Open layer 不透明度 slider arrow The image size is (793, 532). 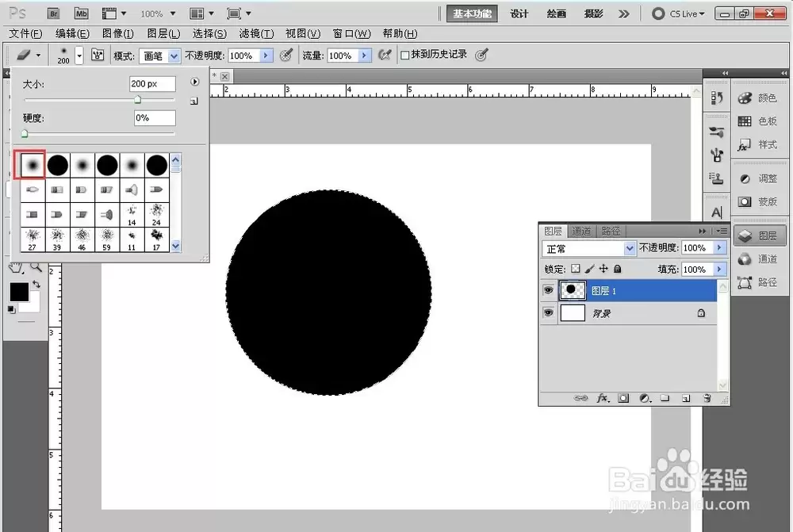[719, 248]
